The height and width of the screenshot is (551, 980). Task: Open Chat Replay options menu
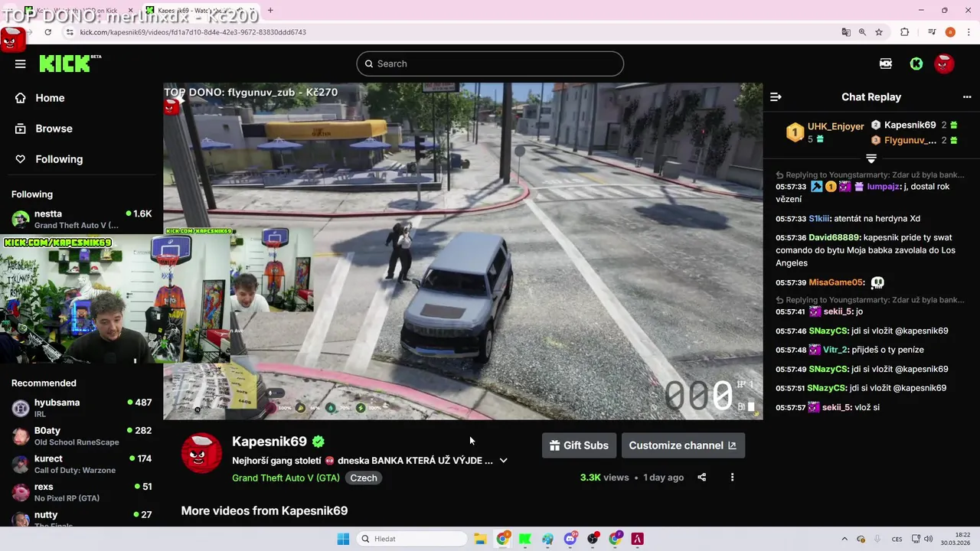[x=967, y=97]
